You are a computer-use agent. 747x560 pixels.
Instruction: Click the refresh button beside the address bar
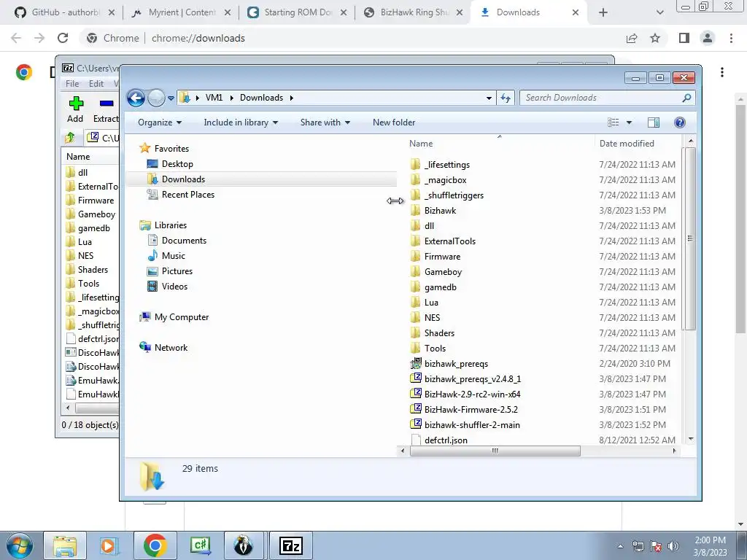pyautogui.click(x=505, y=98)
